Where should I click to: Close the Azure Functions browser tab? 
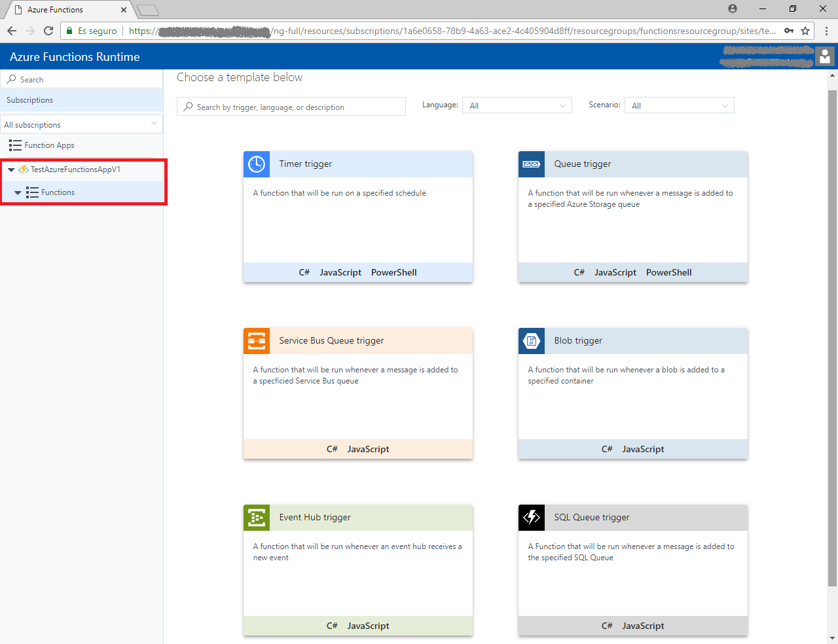click(x=124, y=10)
